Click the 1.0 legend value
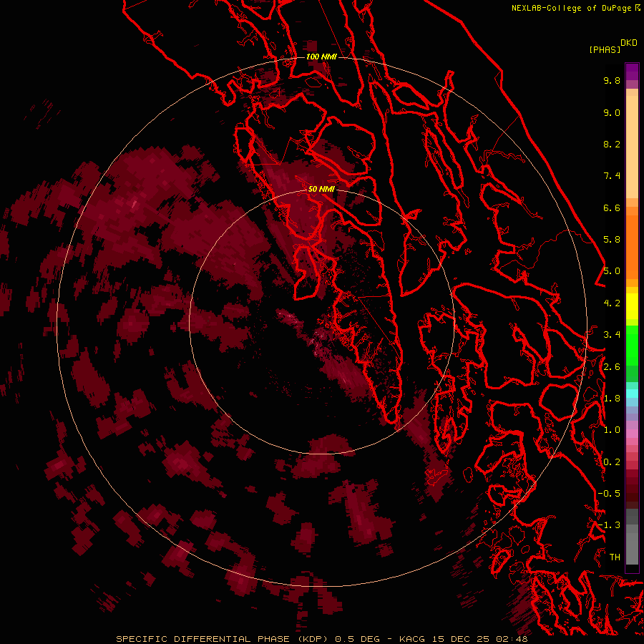This screenshot has width=644, height=644. pos(612,430)
